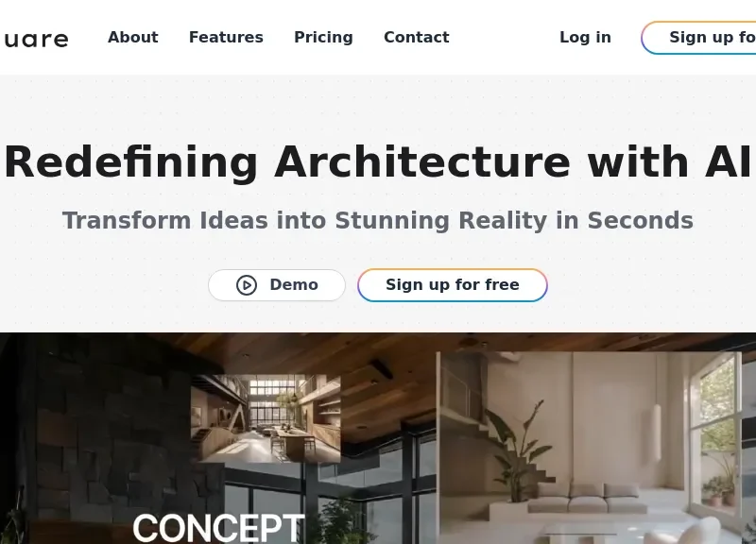Open the Pricing nav link
This screenshot has height=544, width=756.
pyautogui.click(x=323, y=37)
